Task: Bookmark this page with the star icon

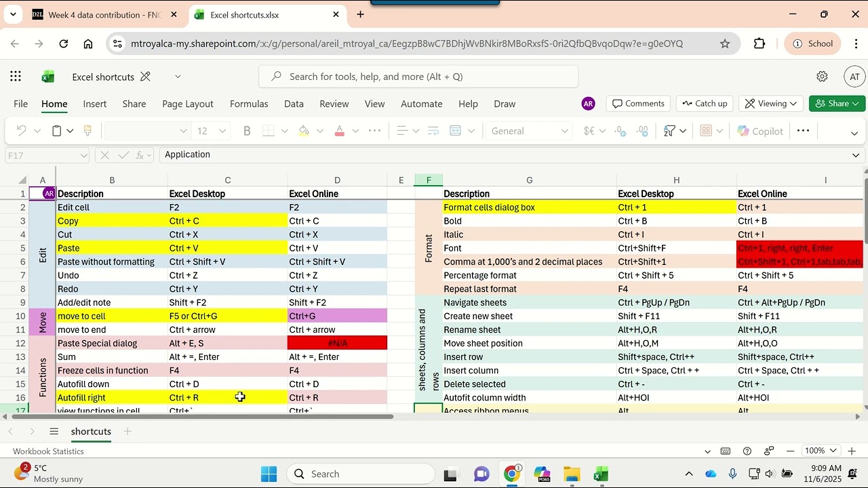Action: (725, 43)
